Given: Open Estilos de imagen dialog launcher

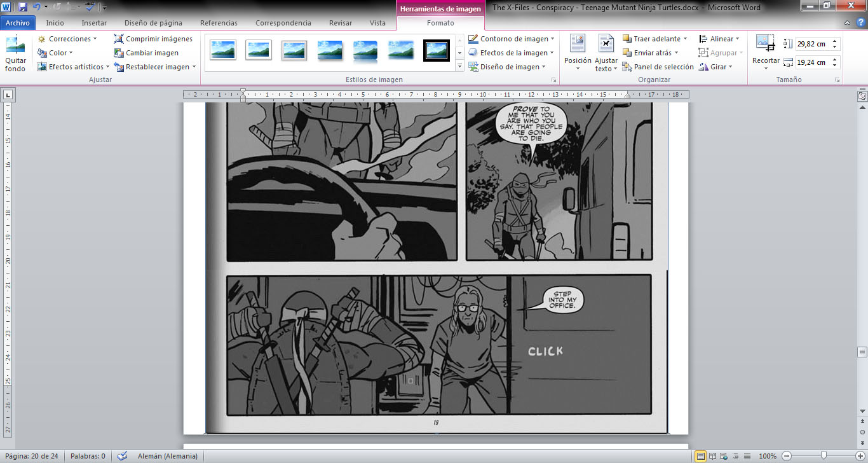Looking at the screenshot, I should [x=554, y=80].
